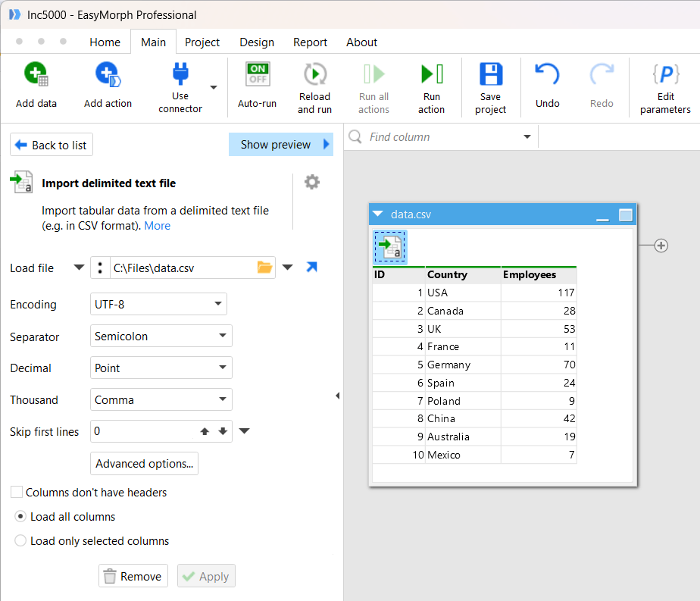The width and height of the screenshot is (700, 601).
Task: Click the Use connector plug icon
Action: (x=180, y=74)
